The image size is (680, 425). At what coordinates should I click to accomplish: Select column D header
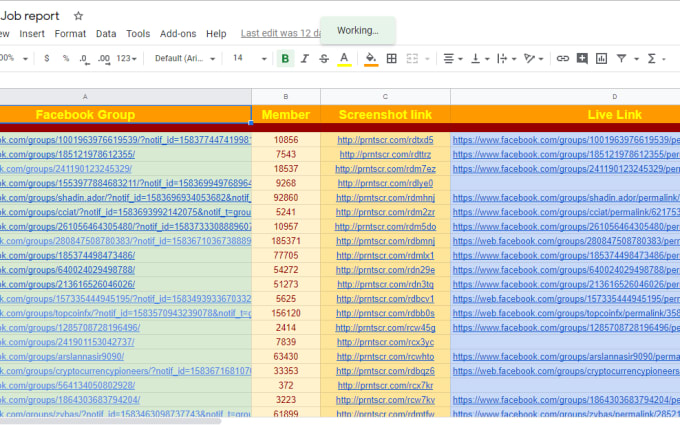click(566, 97)
